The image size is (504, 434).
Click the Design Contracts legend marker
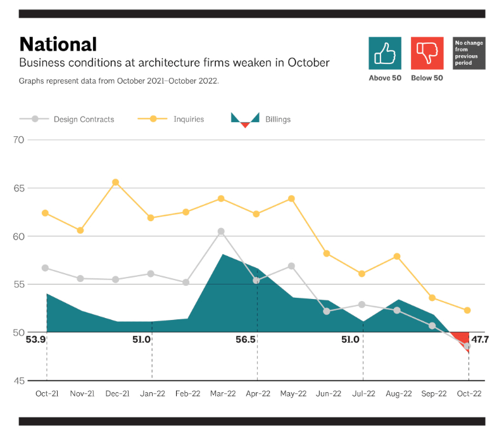(x=35, y=119)
